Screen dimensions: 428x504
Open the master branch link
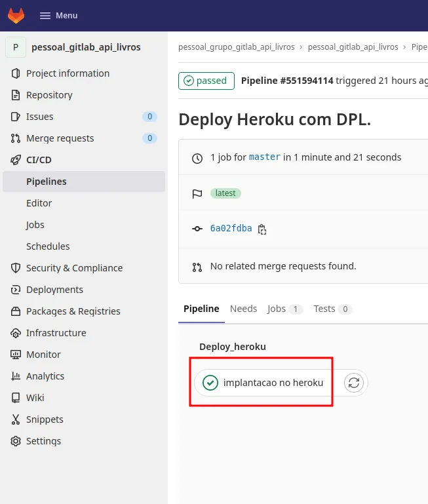(265, 157)
